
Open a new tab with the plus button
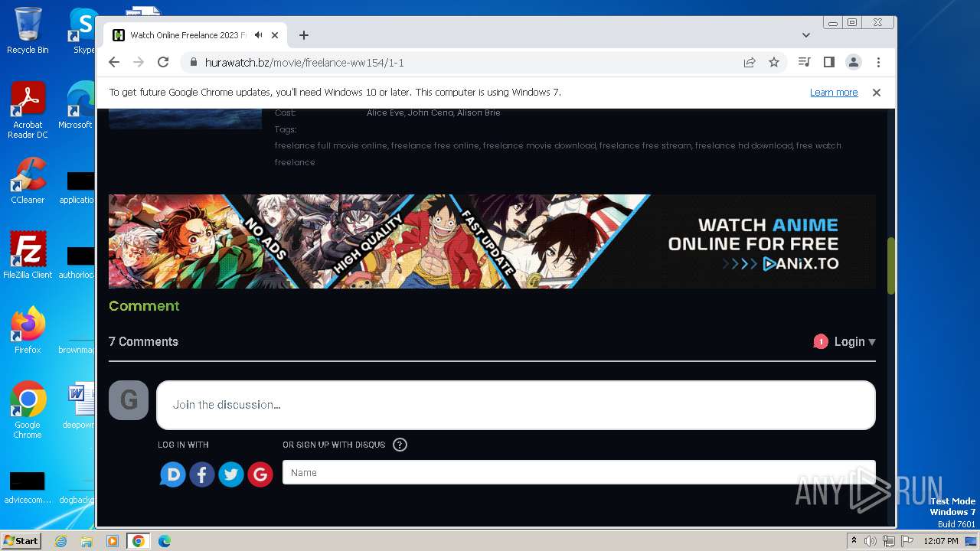point(304,35)
